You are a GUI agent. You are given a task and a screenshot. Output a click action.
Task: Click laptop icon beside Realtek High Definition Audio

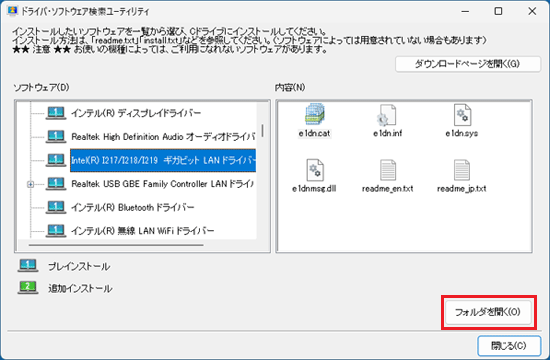pos(56,136)
